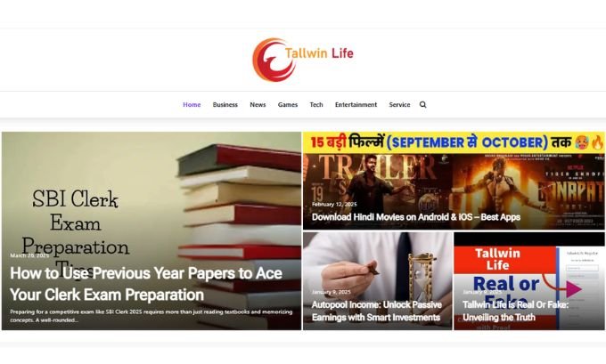Open Download Hindi Movies article title
Image resolution: width=606 pixels, height=364 pixels.
tap(416, 217)
